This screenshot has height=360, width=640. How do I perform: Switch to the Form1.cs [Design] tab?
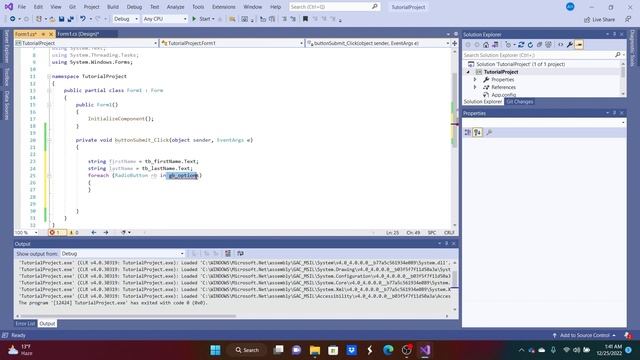[x=78, y=34]
